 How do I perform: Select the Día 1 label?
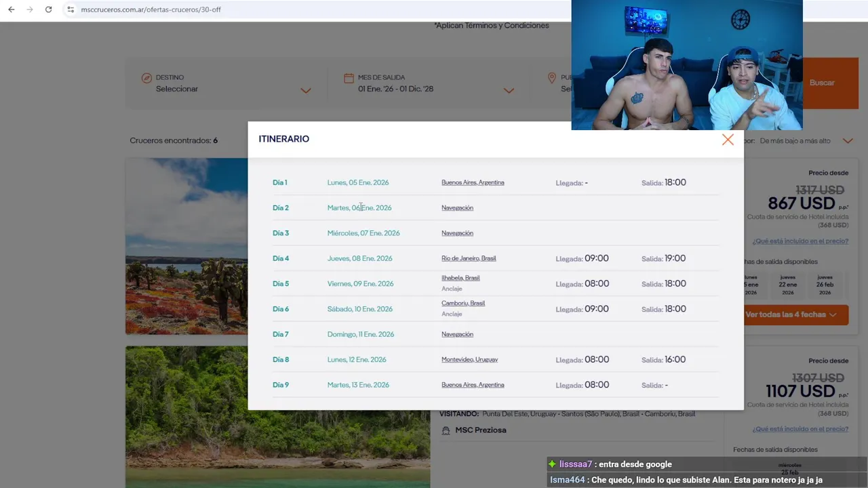(x=279, y=182)
